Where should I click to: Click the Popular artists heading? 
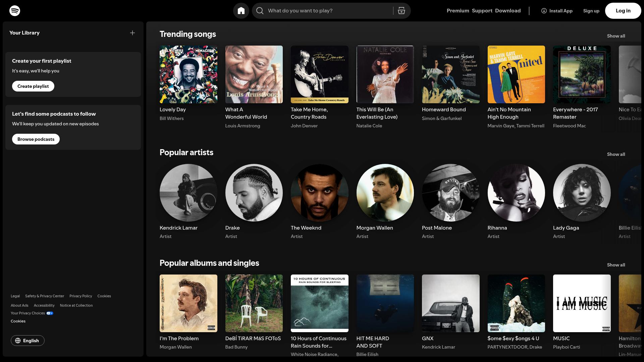(186, 153)
